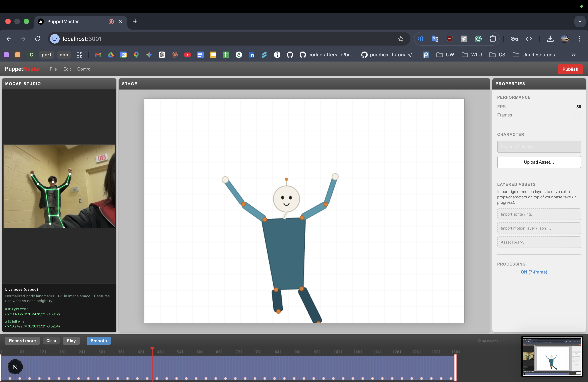Click the Next.js dev tools N badge
The height and width of the screenshot is (382, 588).
(x=15, y=367)
